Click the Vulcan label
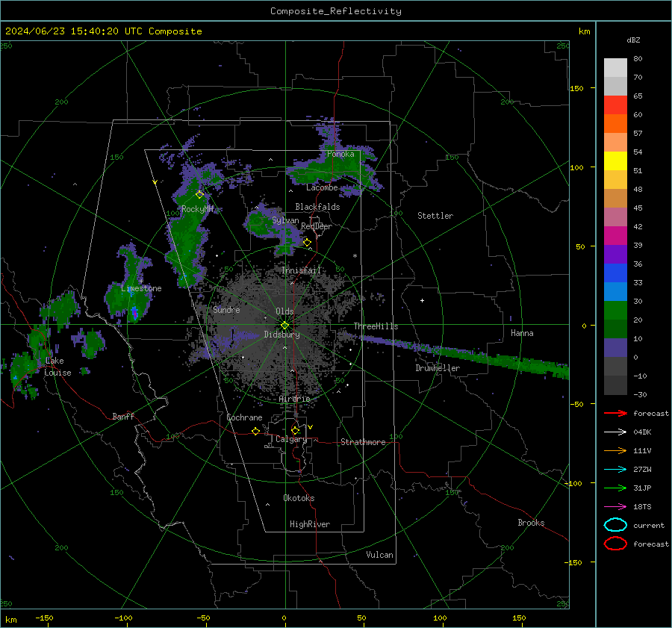The width and height of the screenshot is (672, 628). [x=379, y=555]
